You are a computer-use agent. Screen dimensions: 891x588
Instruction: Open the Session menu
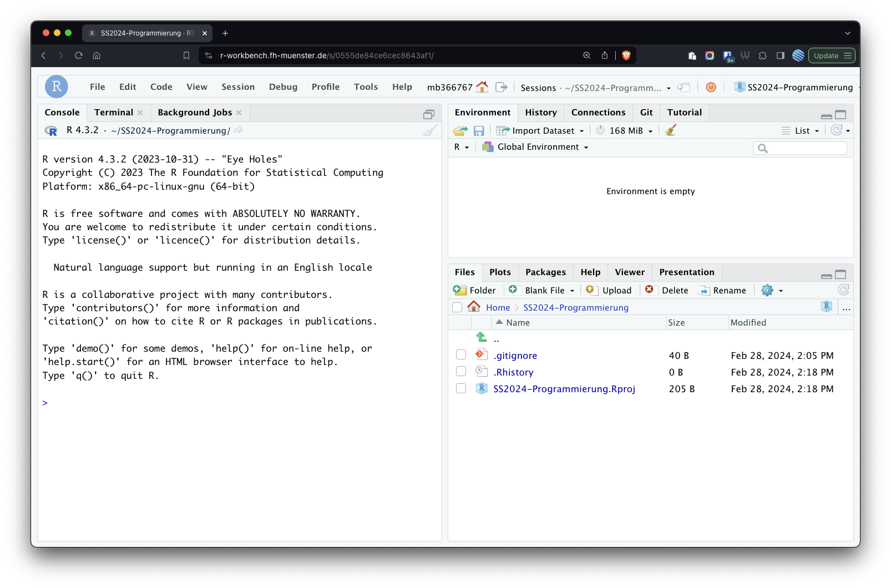click(x=237, y=87)
